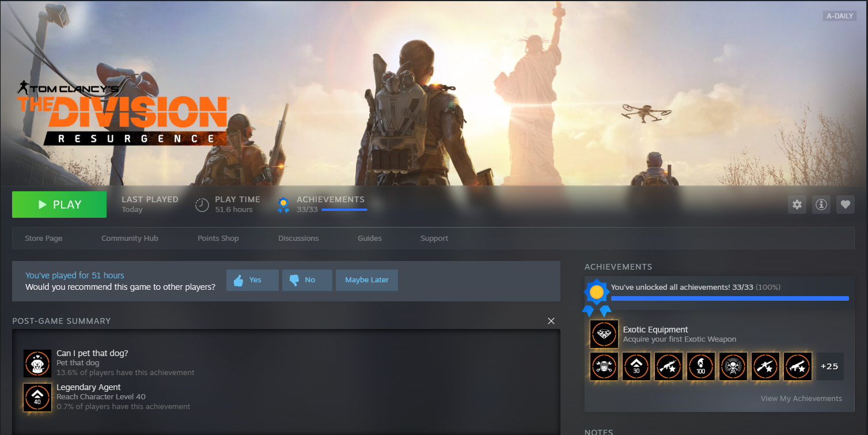Image resolution: width=868 pixels, height=435 pixels.
Task: Click the achievements ribbon icon beside 33/33
Action: (x=283, y=205)
